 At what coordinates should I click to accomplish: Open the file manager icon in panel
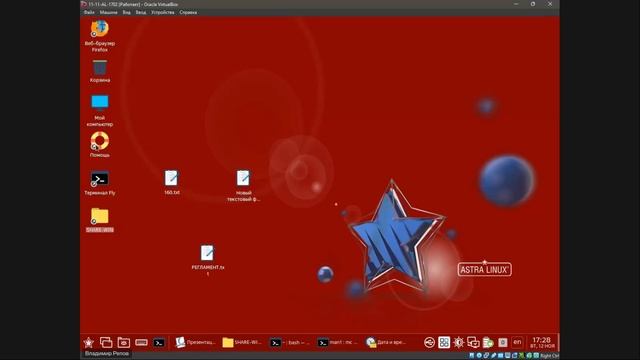[124, 342]
